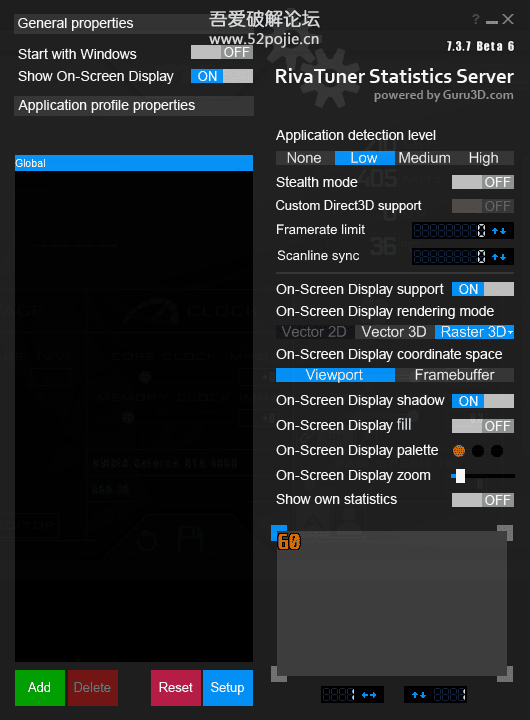
Task: Click the Scanline sync up-down arrows
Action: pyautogui.click(x=499, y=257)
